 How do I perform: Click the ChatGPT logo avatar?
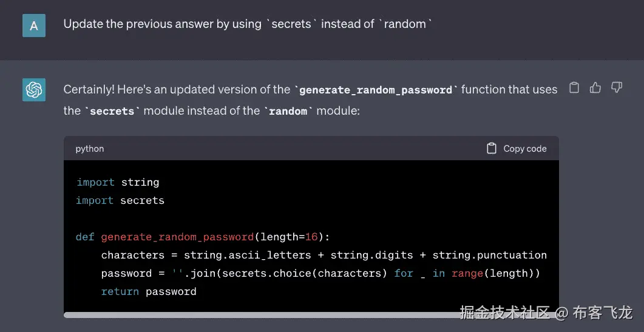coord(34,90)
